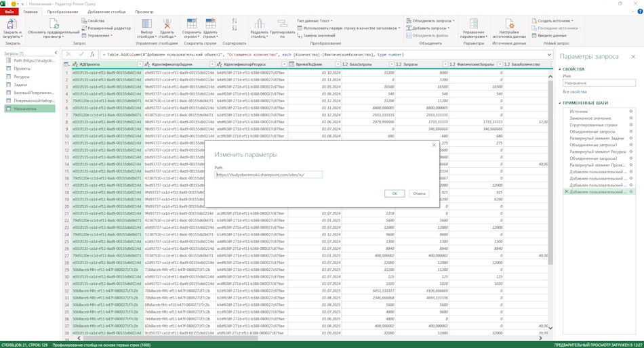Collapse the СВОЙСТВА section
Screen dimensions: 644x348
tap(560, 69)
